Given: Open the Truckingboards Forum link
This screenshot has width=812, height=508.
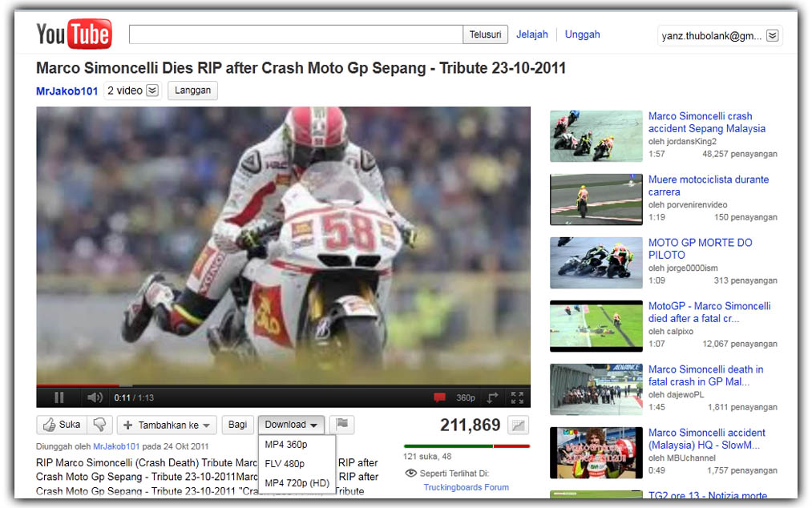Looking at the screenshot, I should tap(466, 487).
